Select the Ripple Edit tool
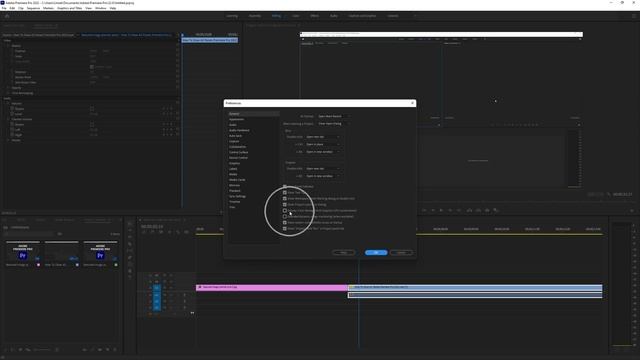The image size is (640, 360). 130,237
